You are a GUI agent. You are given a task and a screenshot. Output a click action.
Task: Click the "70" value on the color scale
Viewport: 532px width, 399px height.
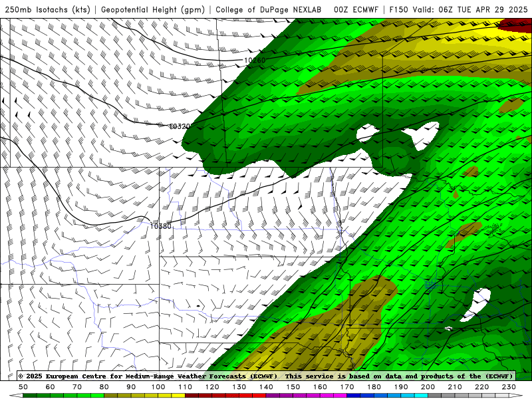click(x=77, y=387)
